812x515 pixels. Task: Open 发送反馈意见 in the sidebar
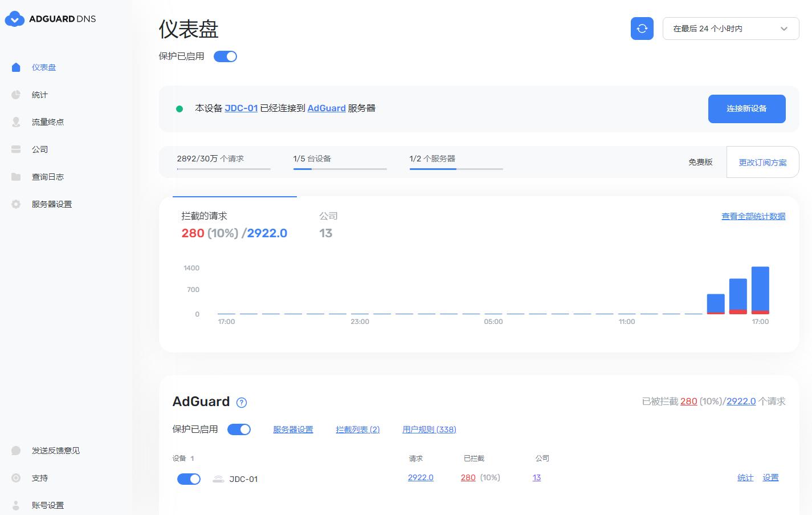(x=56, y=450)
